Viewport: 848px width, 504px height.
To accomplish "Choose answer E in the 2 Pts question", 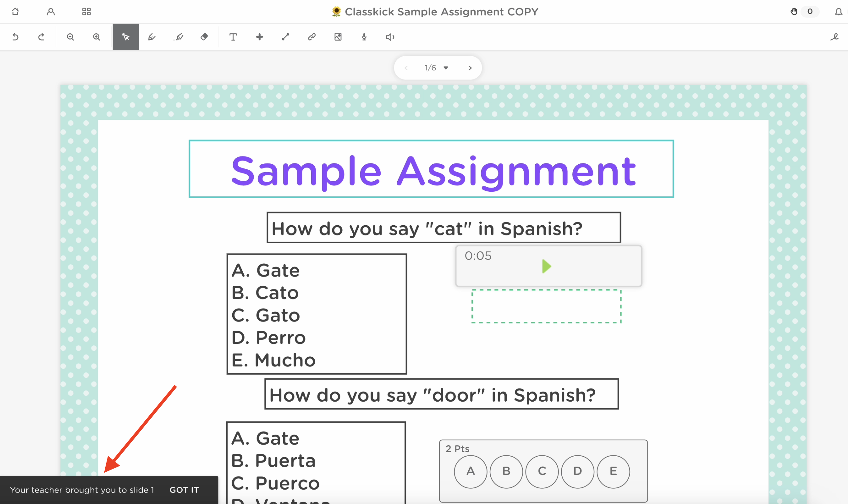I will (613, 471).
